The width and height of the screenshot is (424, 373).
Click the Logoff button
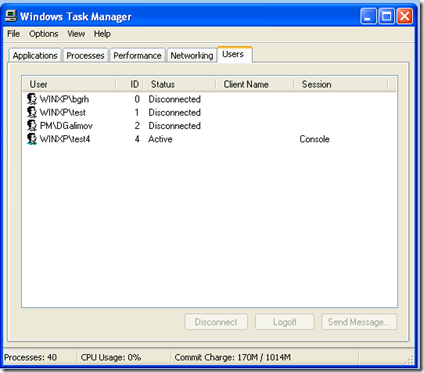285,322
